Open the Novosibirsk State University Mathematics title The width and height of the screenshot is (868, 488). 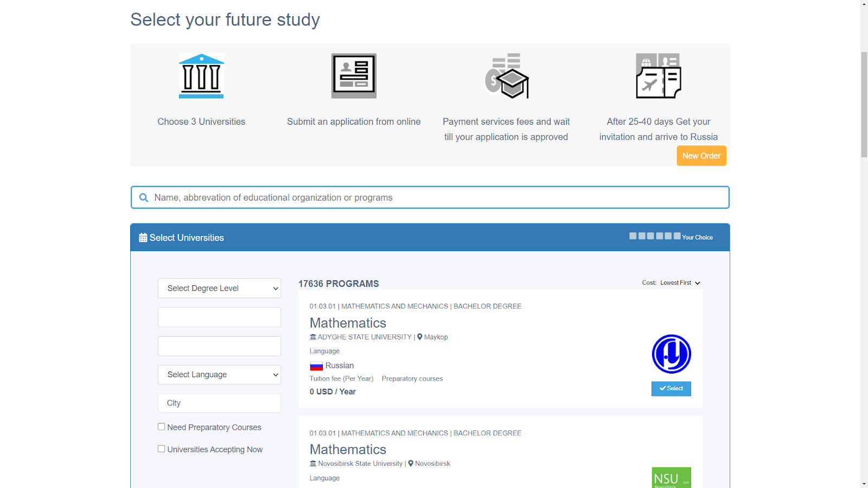coord(348,450)
